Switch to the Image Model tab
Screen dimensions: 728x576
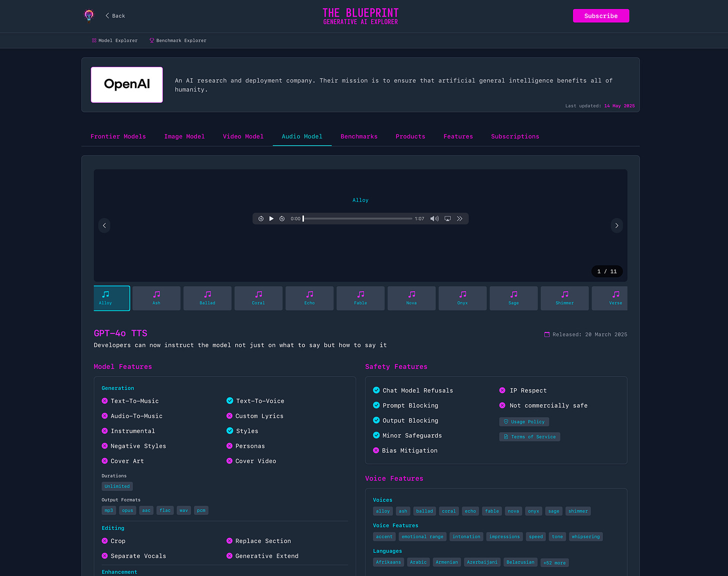(184, 136)
